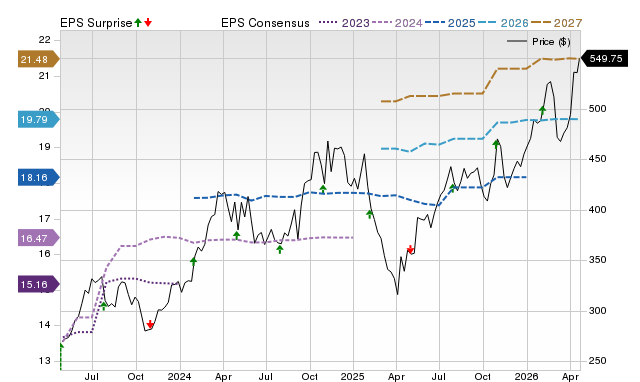Click the 15.16 consensus value tag
The image size is (640, 382).
38,284
